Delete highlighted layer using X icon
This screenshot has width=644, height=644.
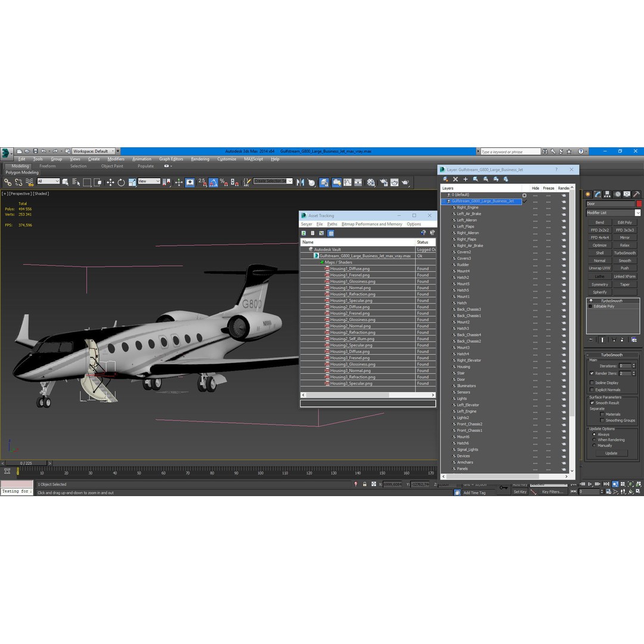coord(456,179)
